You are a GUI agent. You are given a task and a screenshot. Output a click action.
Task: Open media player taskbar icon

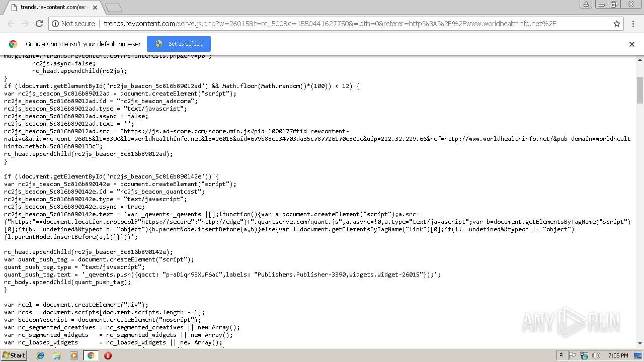(74, 355)
